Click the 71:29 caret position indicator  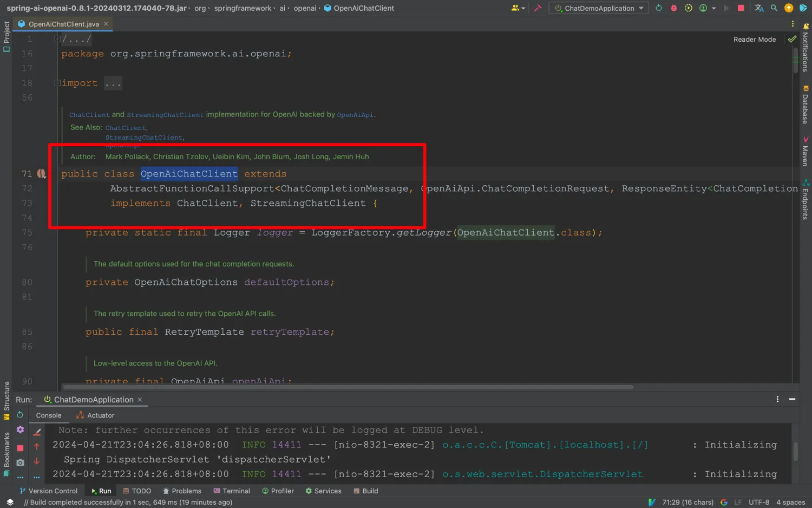click(687, 502)
